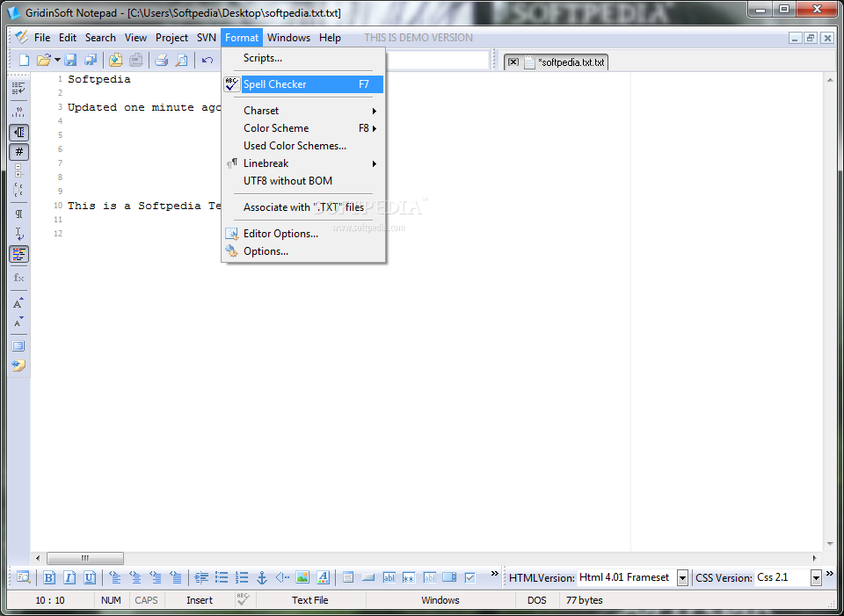The image size is (844, 616).
Task: Open the Search menu
Action: [x=100, y=38]
